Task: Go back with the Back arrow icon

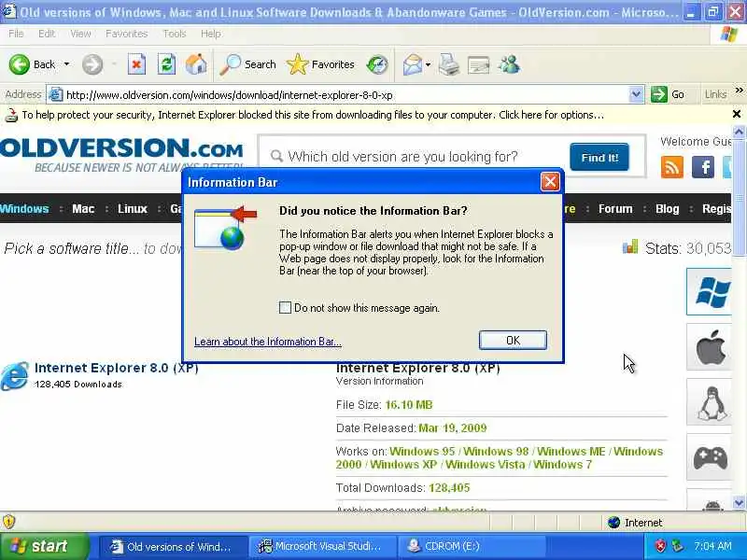Action: [x=20, y=64]
